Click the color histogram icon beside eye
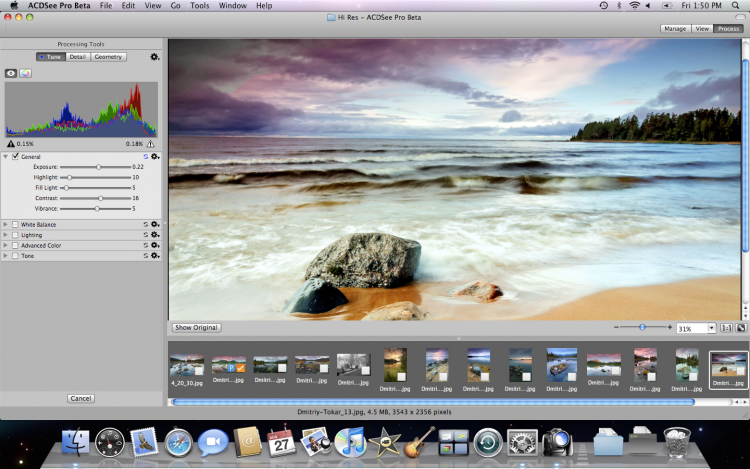Viewport: 750px width, 469px height. click(x=26, y=73)
